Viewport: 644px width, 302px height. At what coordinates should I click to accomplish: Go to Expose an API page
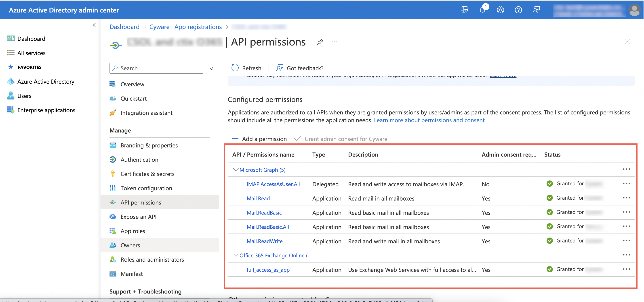(x=138, y=217)
